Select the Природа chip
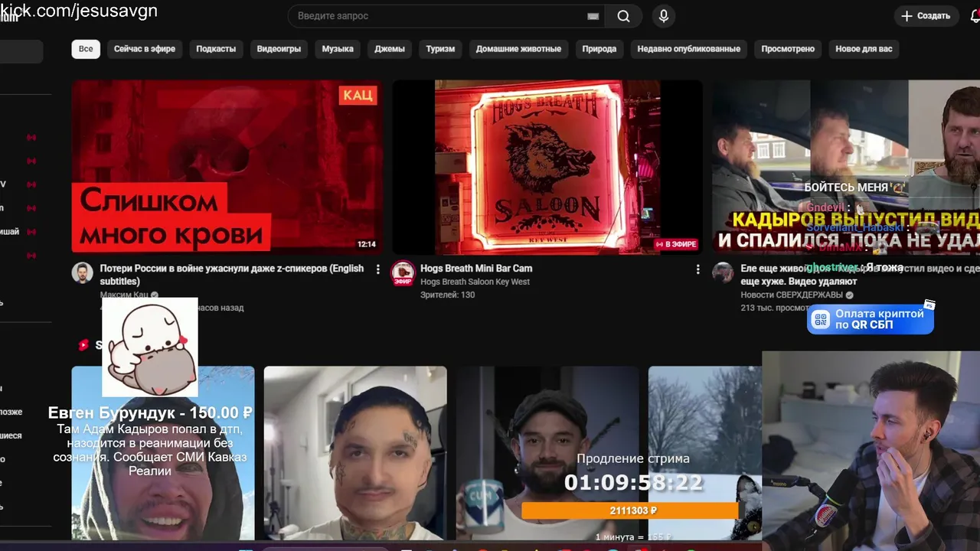Viewport: 980px width, 551px height. [599, 49]
